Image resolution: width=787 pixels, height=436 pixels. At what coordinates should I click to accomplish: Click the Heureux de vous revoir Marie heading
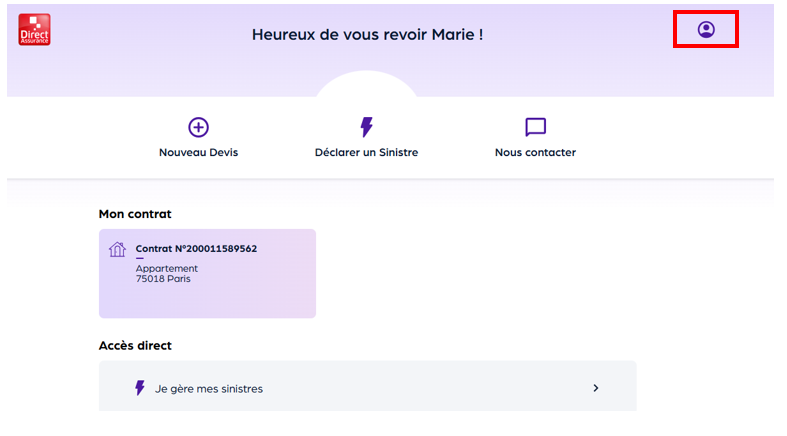[x=367, y=35]
